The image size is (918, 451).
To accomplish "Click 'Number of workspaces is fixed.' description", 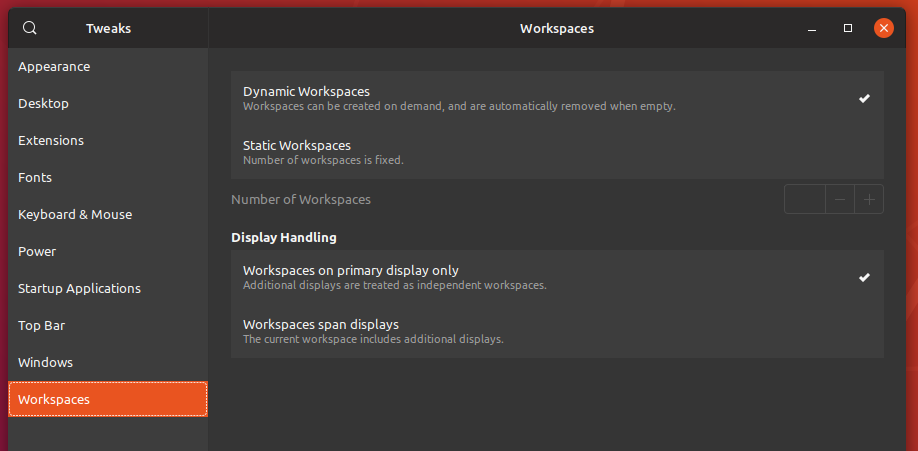I will pos(323,160).
